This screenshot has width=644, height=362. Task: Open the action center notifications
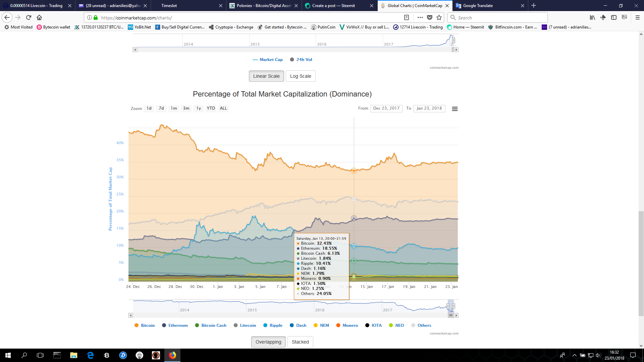(x=633, y=355)
